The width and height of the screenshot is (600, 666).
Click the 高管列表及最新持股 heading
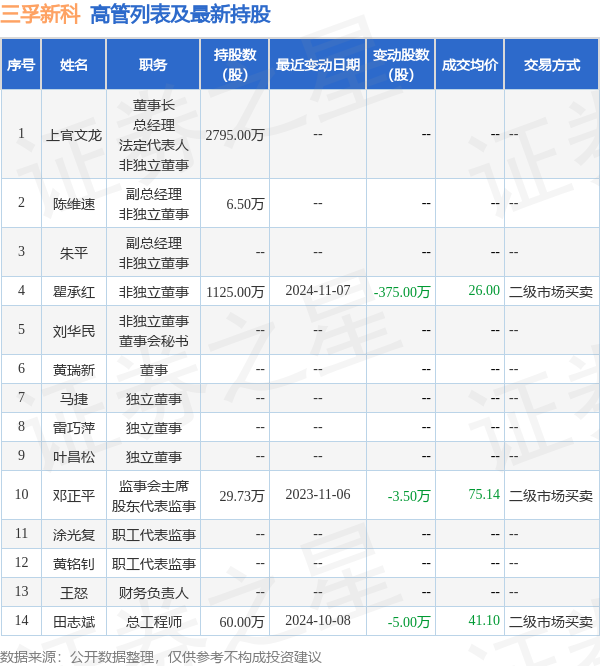pos(180,15)
